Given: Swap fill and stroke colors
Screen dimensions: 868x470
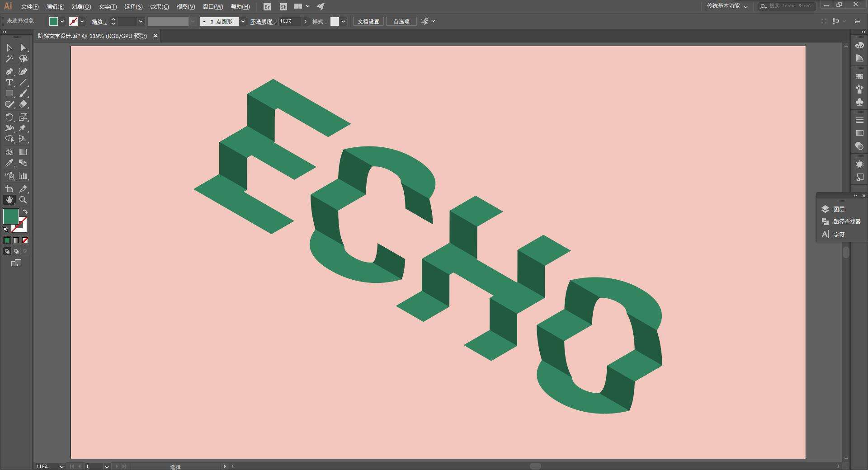Looking at the screenshot, I should point(25,211).
